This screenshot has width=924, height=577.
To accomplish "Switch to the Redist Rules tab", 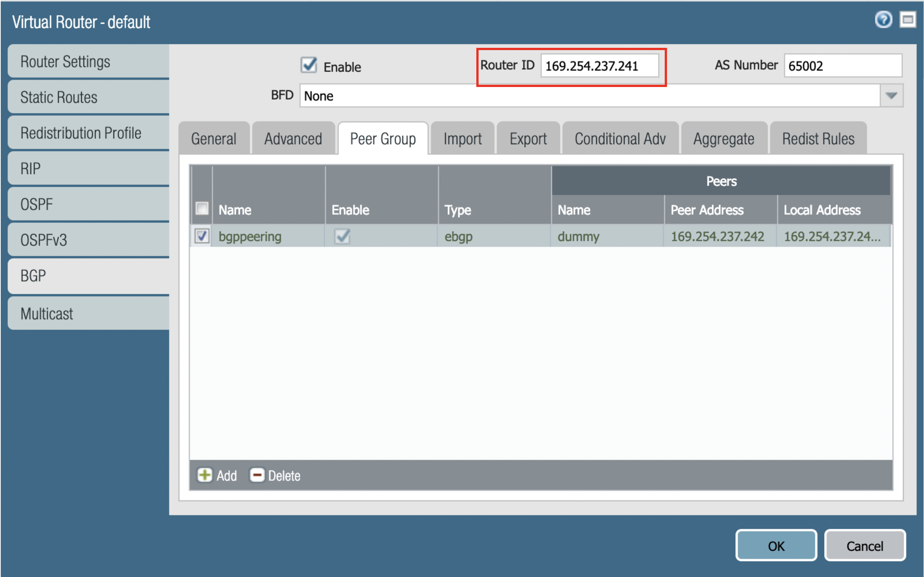I will (818, 139).
